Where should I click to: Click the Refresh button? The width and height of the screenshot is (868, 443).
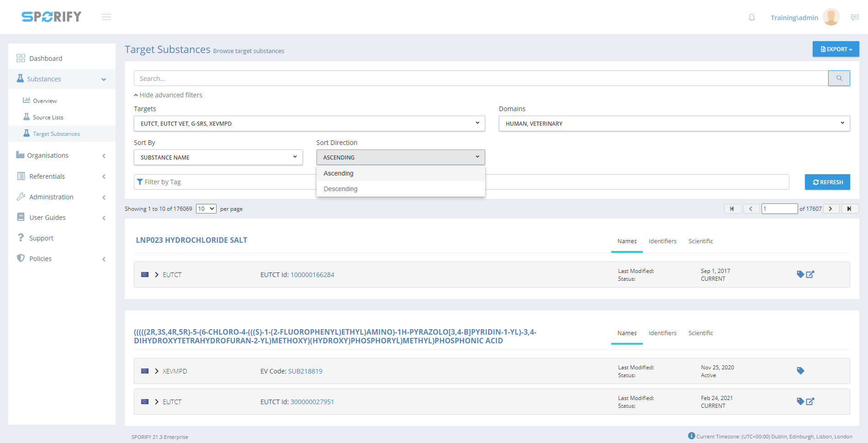[x=827, y=182]
